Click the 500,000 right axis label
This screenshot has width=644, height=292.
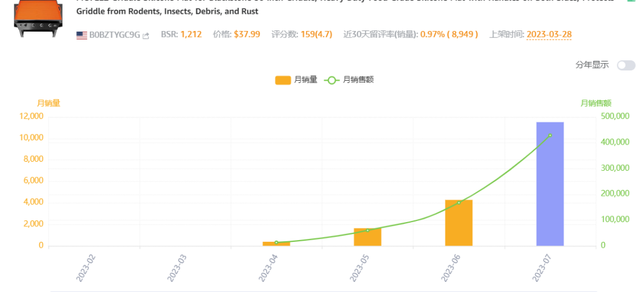(x=615, y=116)
